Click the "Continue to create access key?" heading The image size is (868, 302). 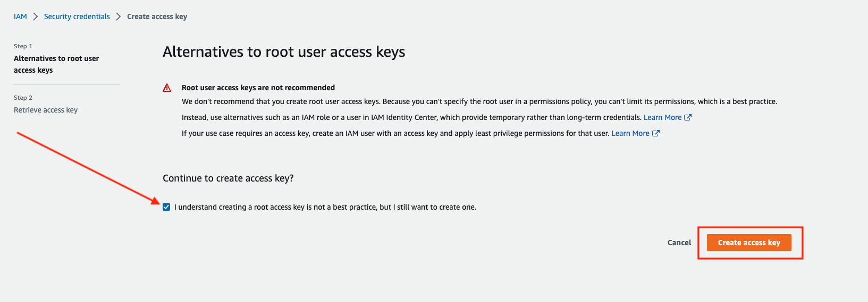click(228, 178)
